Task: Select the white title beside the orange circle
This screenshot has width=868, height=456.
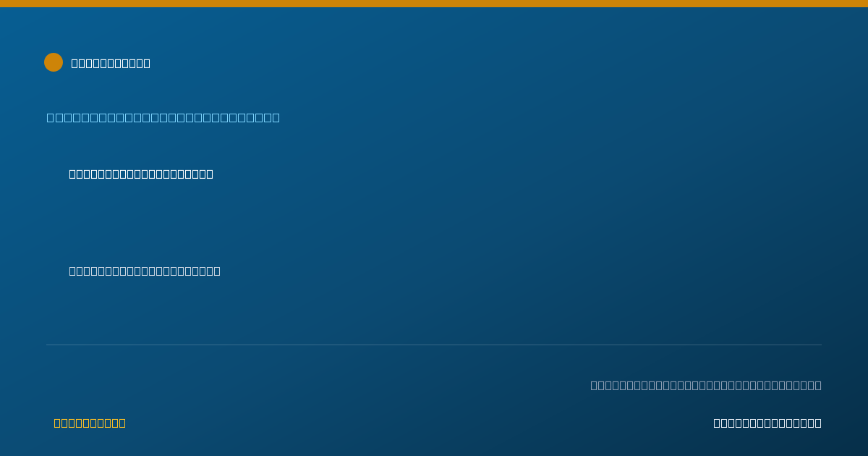Action: (x=111, y=63)
